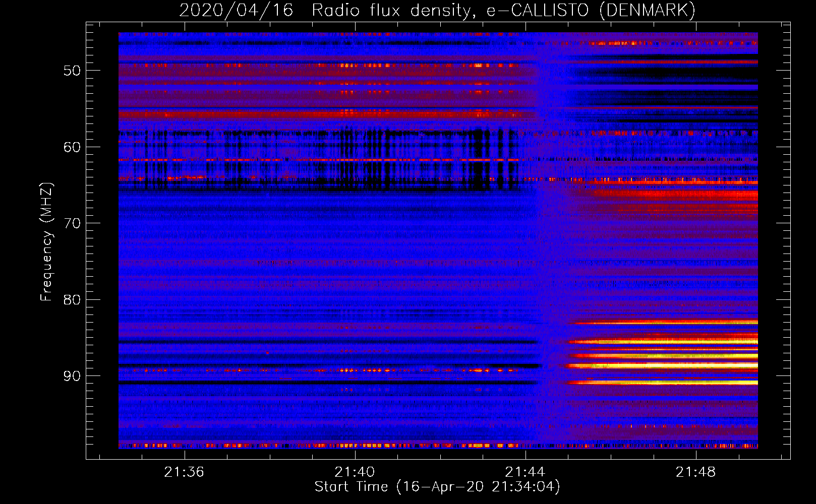Viewport: 816px width, 504px height.
Task: Click the 90 frequency tick label
Action: point(72,376)
